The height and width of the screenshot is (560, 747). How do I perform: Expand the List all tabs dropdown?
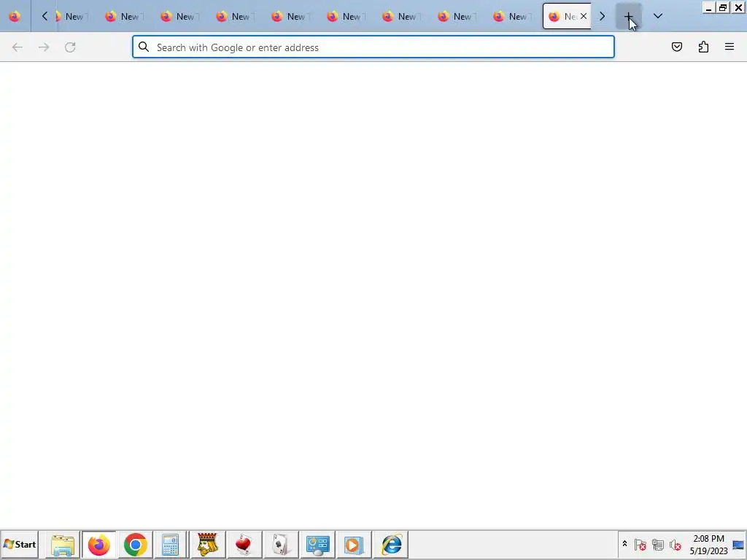658,16
